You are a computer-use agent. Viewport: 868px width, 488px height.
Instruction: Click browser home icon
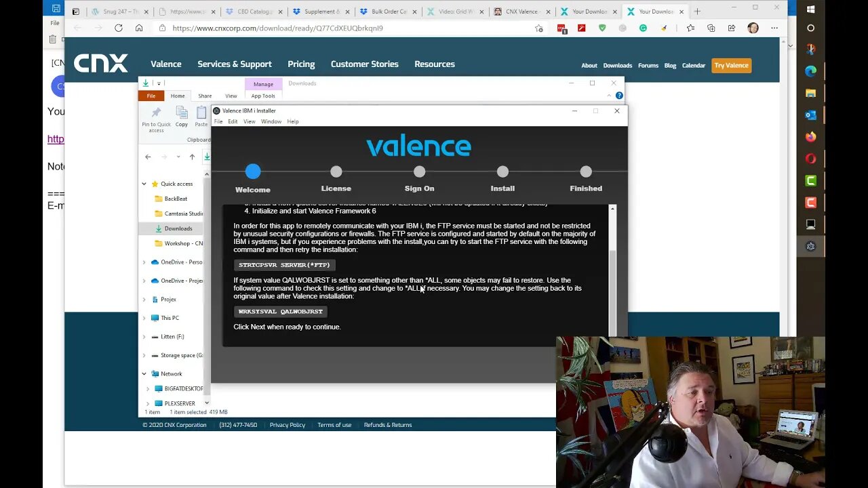click(139, 28)
